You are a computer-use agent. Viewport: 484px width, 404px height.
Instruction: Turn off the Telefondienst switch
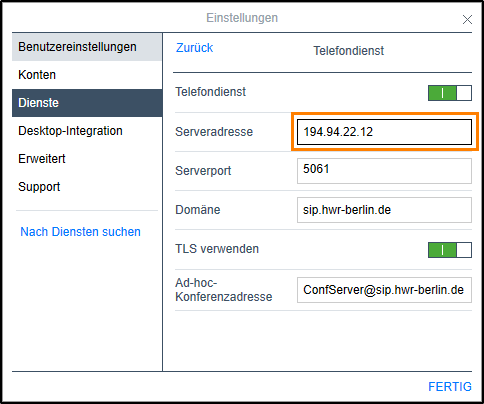point(450,93)
